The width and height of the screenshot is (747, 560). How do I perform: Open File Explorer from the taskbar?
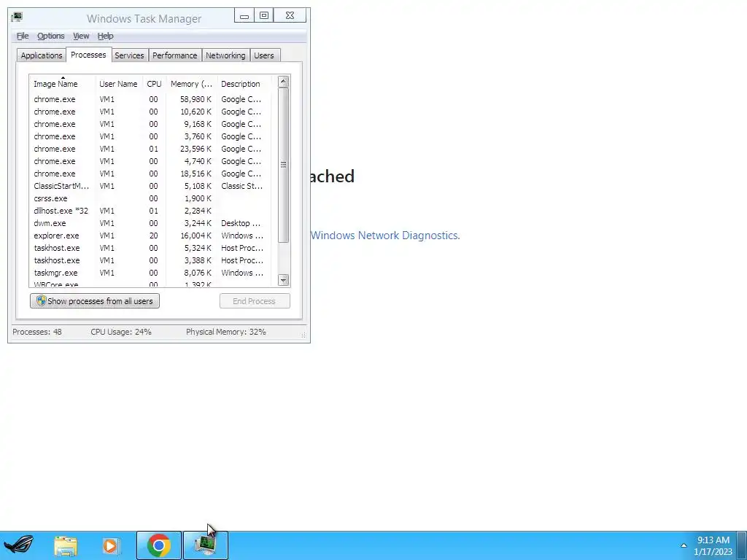coord(66,545)
